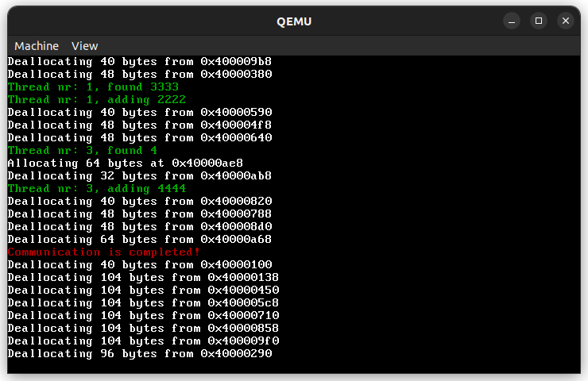588x381 pixels.
Task: Open the Machine menu
Action: [x=37, y=46]
